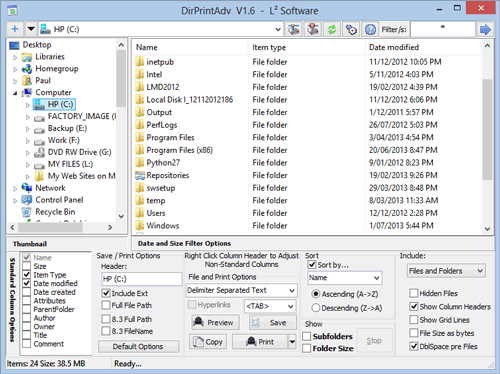Viewport: 500px width, 374px height.
Task: Click the tree horizontal scrollbar thumb
Action: coord(50,227)
